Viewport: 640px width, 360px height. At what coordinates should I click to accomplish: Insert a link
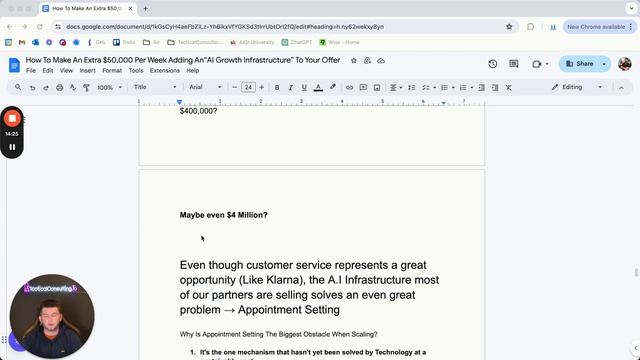[349, 87]
